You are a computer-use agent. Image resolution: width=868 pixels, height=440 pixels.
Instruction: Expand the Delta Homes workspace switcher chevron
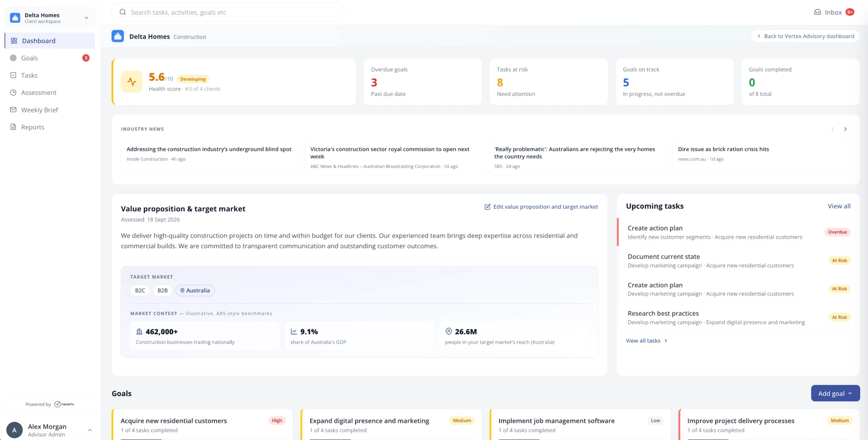coord(86,18)
